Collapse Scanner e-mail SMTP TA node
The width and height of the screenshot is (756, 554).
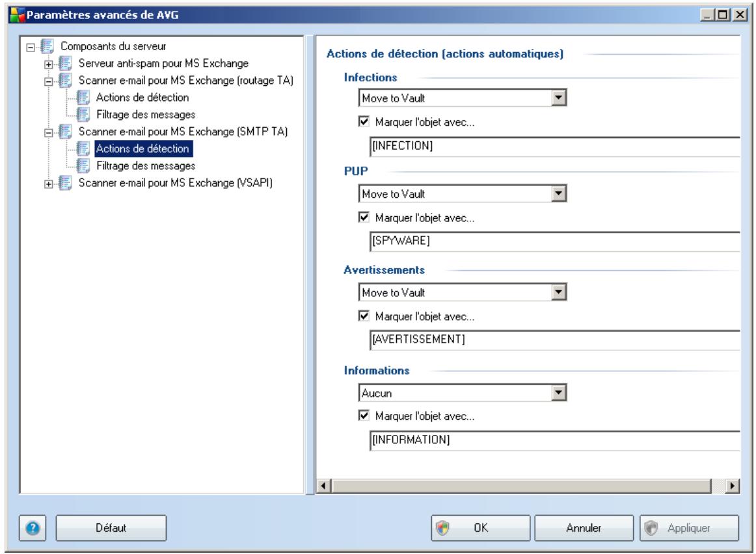coord(49,133)
